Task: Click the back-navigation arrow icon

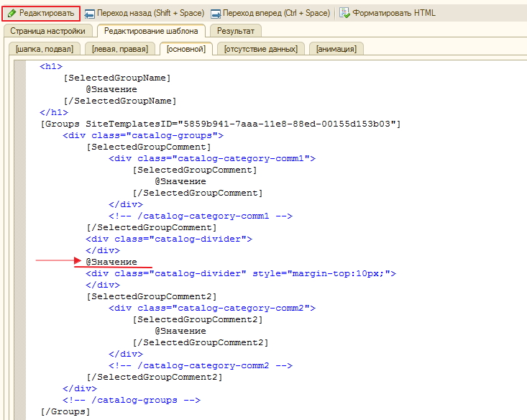Action: 89,14
